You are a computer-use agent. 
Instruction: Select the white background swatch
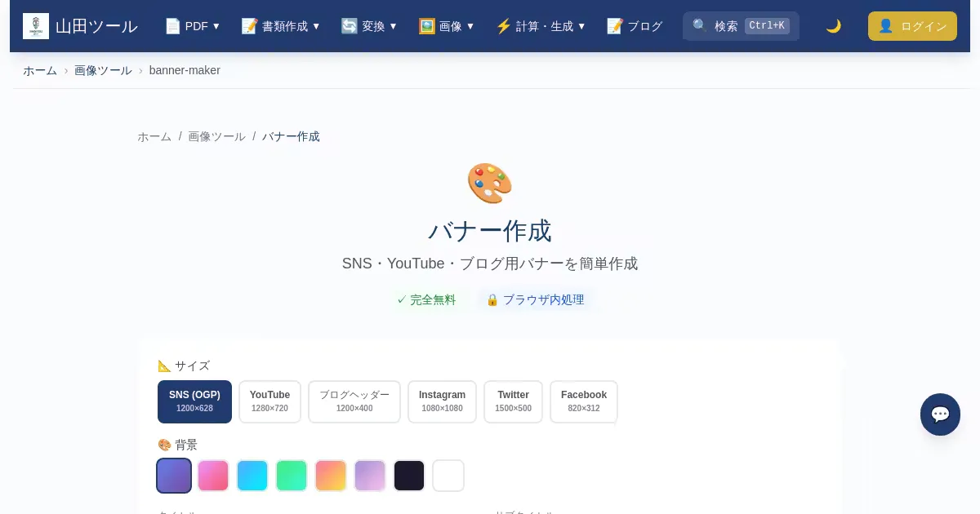448,476
